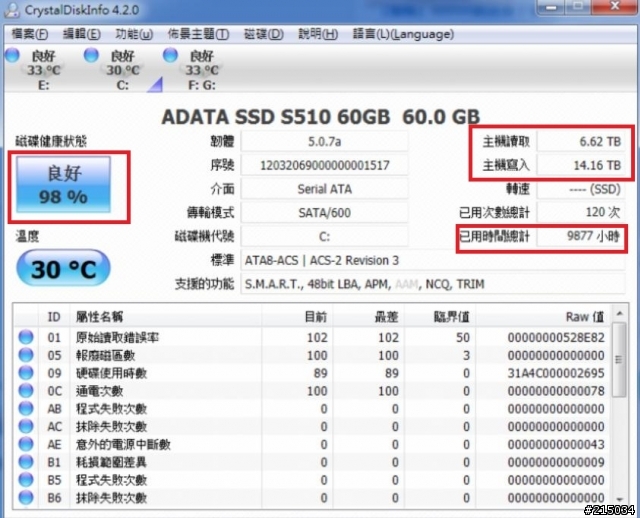Open the 功能(u) menu
The width and height of the screenshot is (640, 518).
134,34
